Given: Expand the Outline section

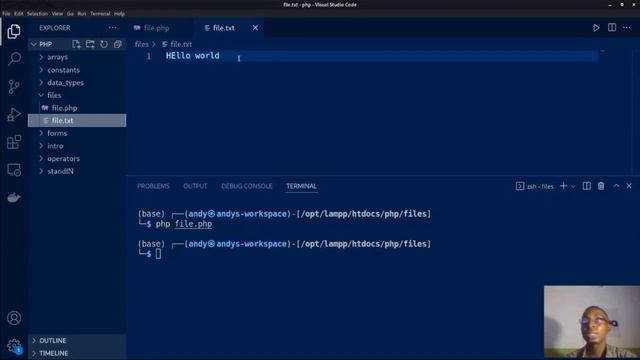Looking at the screenshot, I should pos(77,340).
